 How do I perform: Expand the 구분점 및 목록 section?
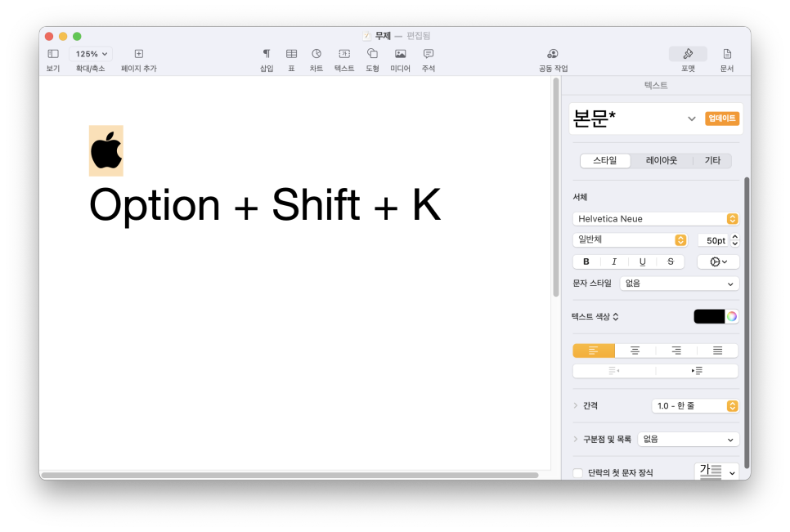click(576, 440)
